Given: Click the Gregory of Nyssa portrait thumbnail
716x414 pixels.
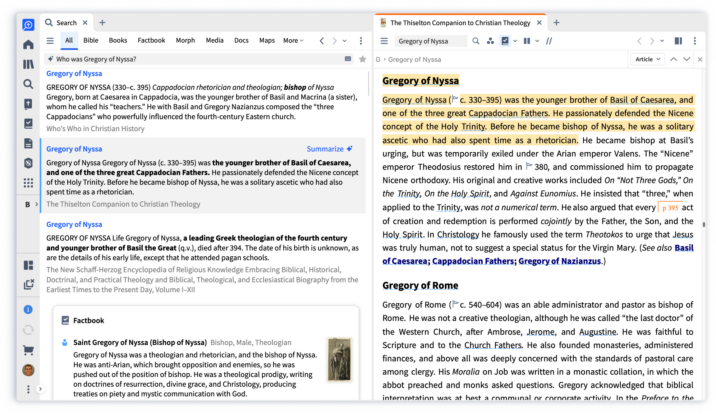Looking at the screenshot, I should click(339, 358).
